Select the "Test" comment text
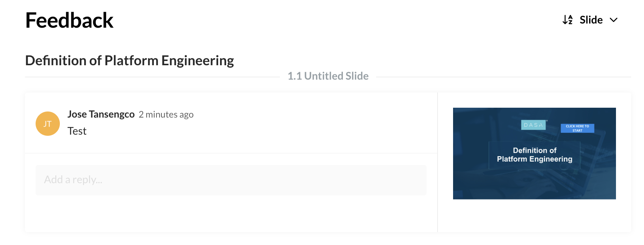Image resolution: width=644 pixels, height=245 pixels. click(x=77, y=131)
